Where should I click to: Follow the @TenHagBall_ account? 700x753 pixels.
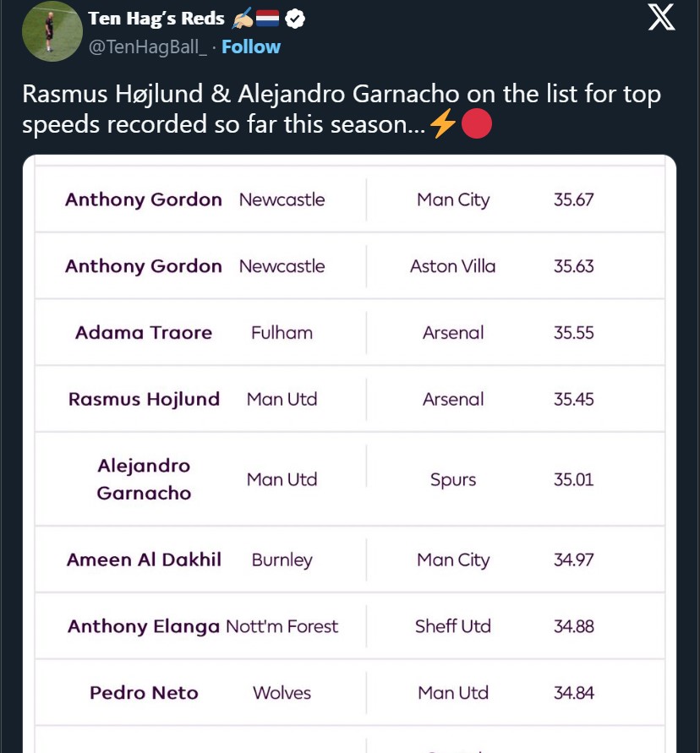click(251, 47)
